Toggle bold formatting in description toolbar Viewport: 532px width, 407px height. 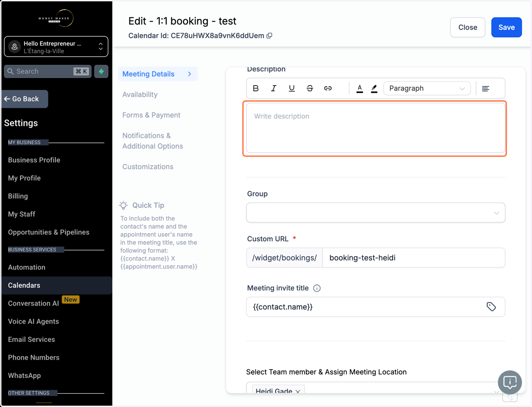[x=256, y=88]
